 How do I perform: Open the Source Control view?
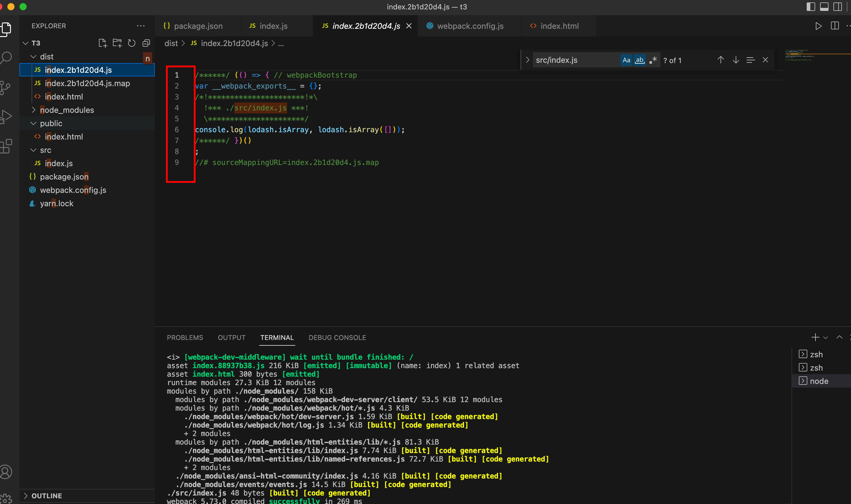click(x=5, y=88)
